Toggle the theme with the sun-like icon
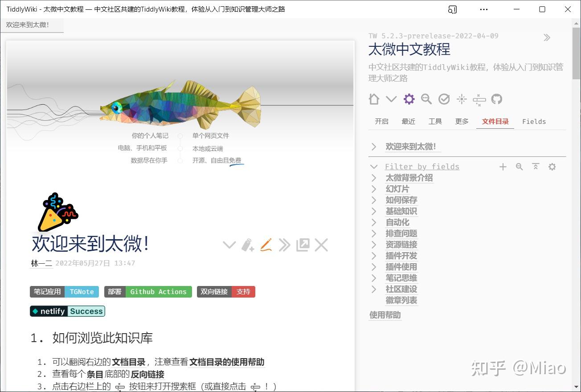 click(x=462, y=99)
